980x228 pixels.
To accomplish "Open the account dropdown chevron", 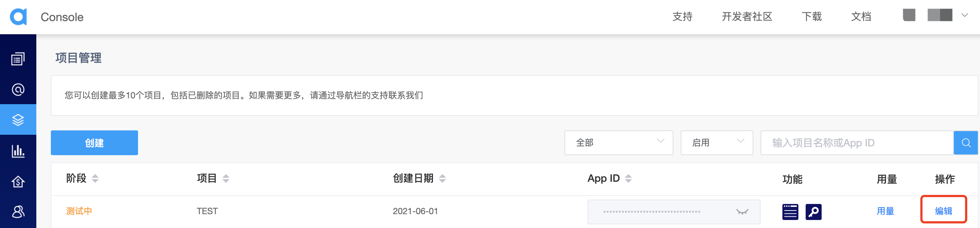I will 964,15.
